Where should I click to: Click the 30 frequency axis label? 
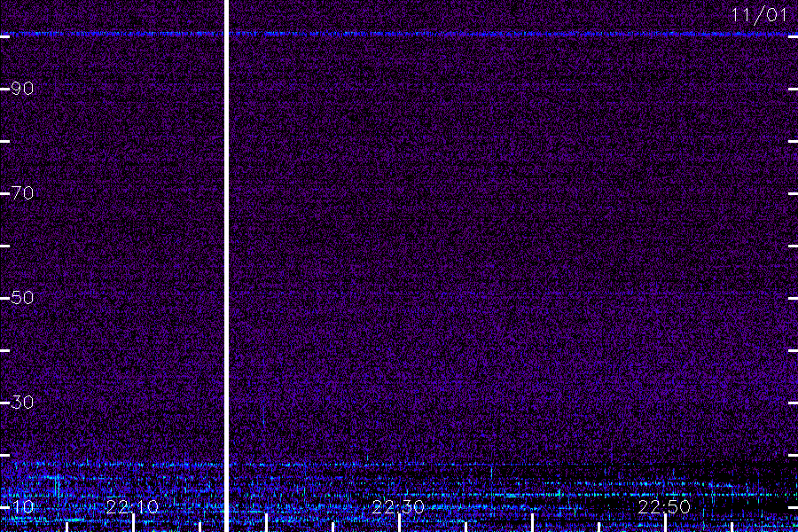coord(22,403)
